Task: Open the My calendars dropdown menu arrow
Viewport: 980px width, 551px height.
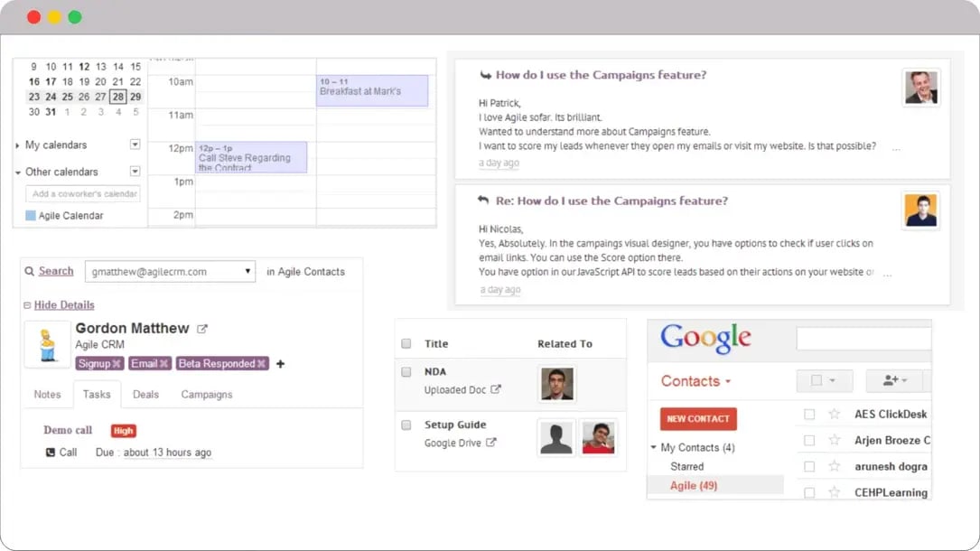Action: tap(135, 145)
